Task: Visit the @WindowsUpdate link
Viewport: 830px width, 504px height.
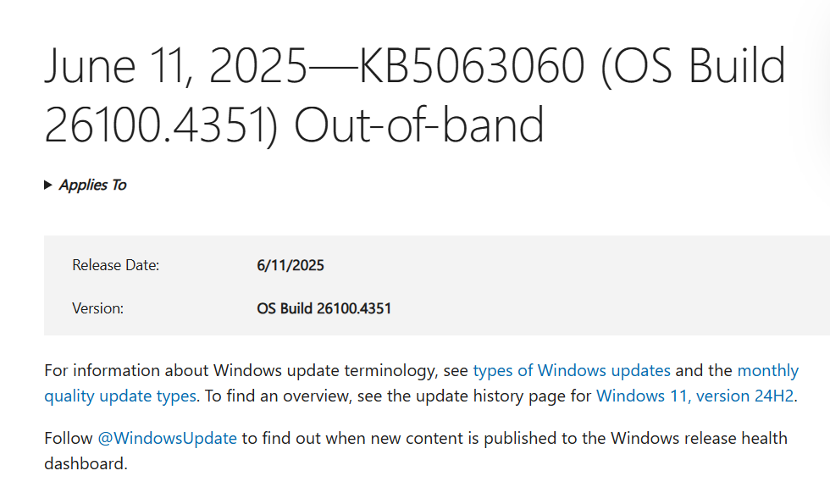Action: pyautogui.click(x=167, y=438)
